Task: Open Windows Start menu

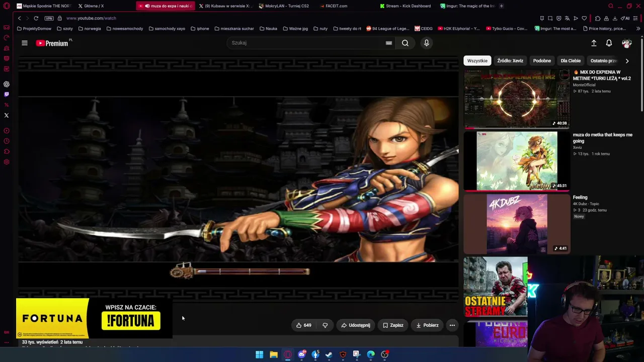Action: click(x=259, y=354)
